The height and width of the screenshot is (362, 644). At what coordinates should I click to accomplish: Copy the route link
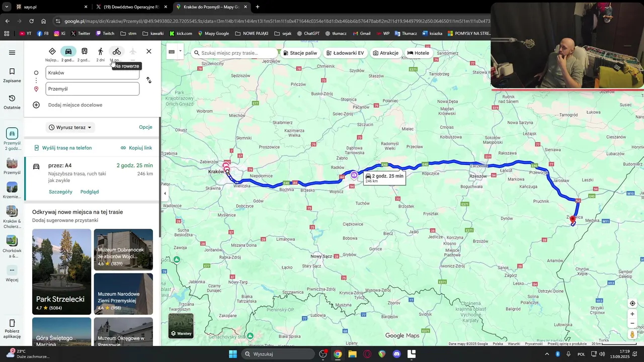[x=136, y=148]
